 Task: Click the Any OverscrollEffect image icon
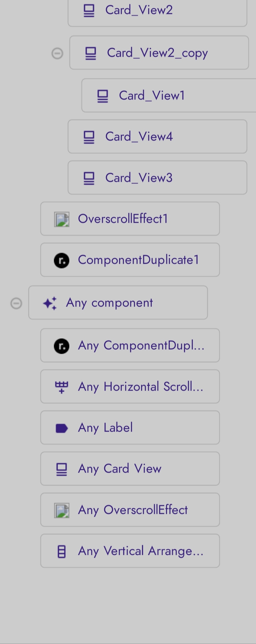(62, 510)
